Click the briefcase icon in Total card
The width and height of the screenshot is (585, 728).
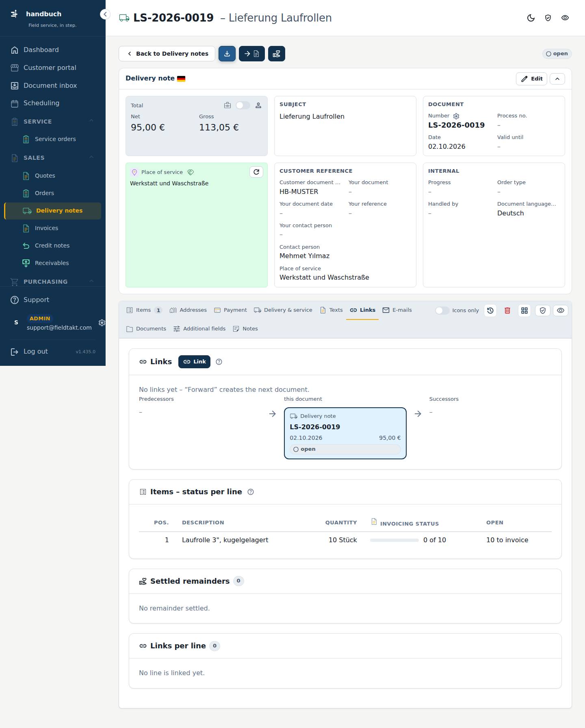coord(227,105)
